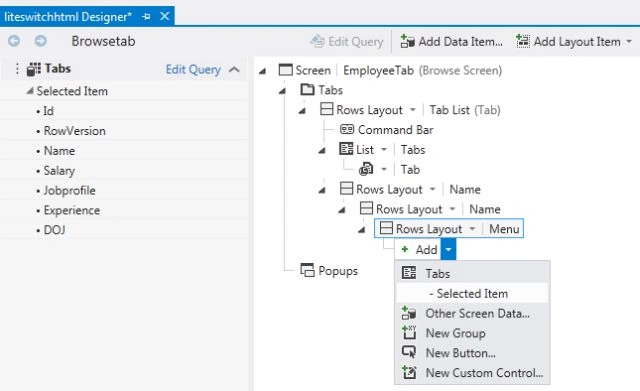Open control type dropdown for Tab List
This screenshot has width=640, height=391.
[413, 110]
